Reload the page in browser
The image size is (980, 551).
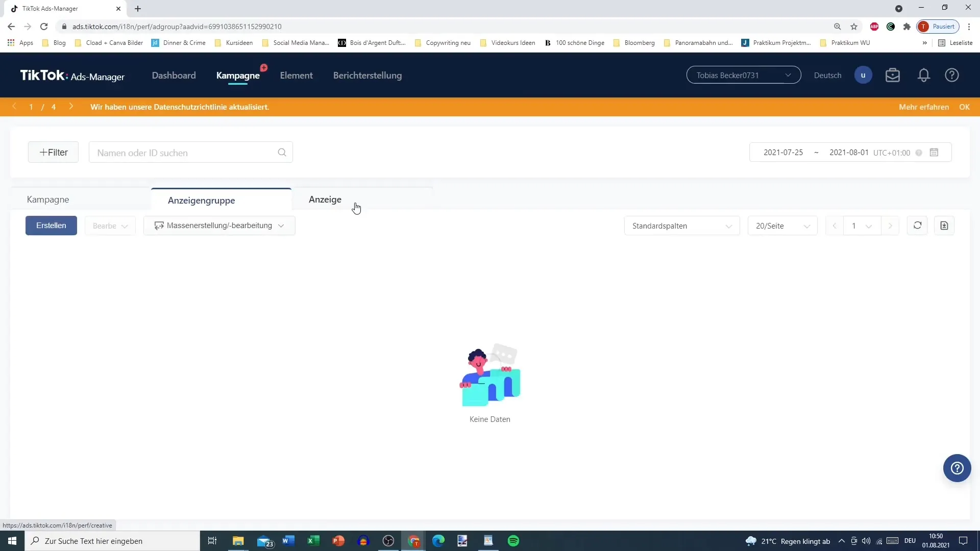44,27
